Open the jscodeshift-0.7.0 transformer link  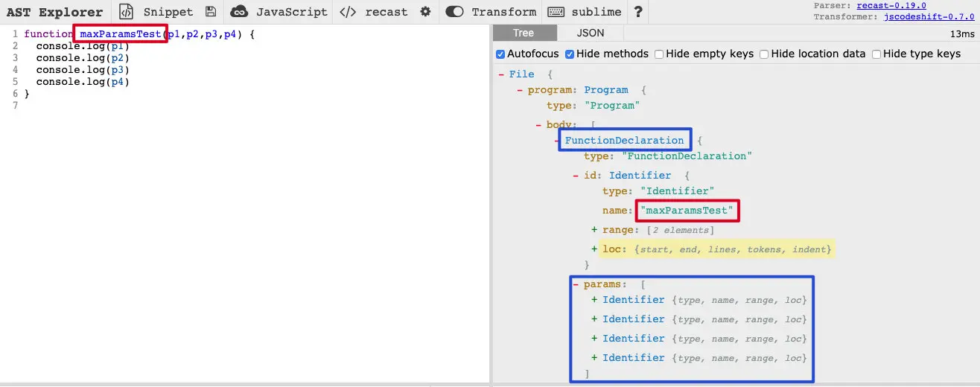[929, 16]
